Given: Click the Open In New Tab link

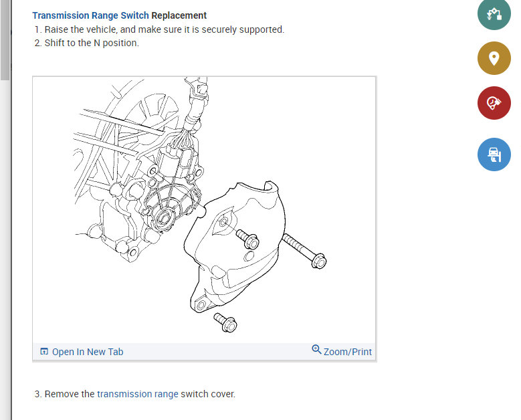Looking at the screenshot, I should pos(88,352).
